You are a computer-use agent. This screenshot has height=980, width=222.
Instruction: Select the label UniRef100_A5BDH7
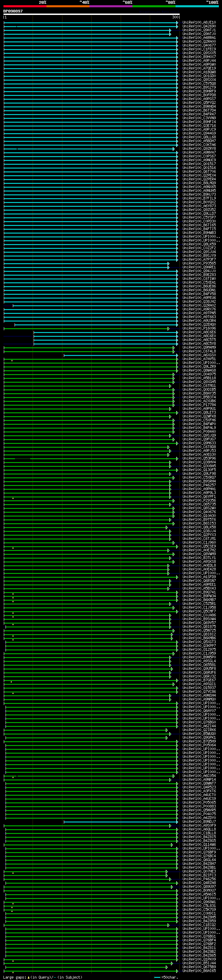(199, 141)
